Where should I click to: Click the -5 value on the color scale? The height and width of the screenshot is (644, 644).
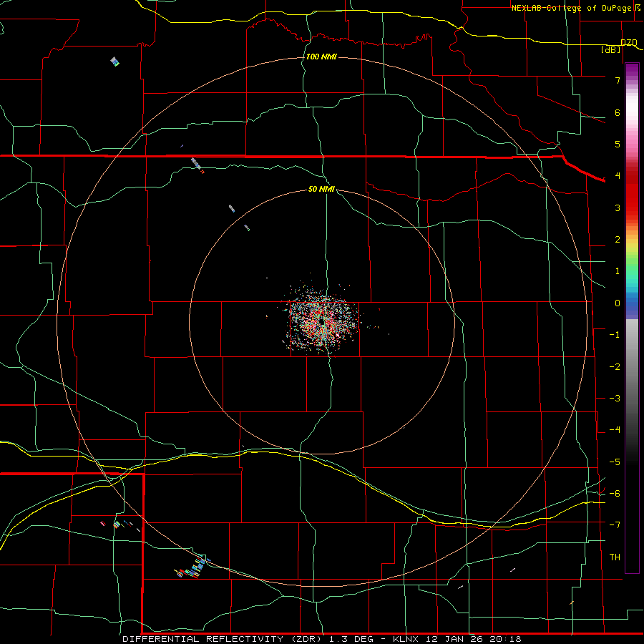pos(615,462)
